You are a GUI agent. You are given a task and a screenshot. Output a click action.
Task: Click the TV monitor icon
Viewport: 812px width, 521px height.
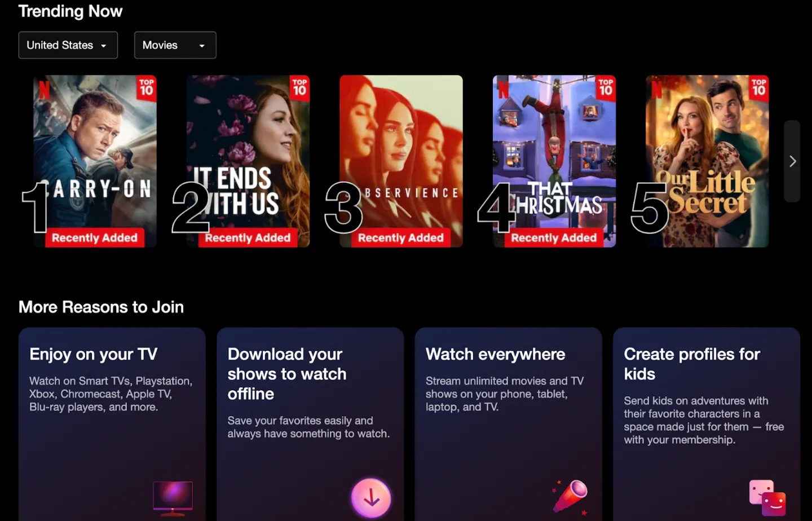tap(173, 498)
